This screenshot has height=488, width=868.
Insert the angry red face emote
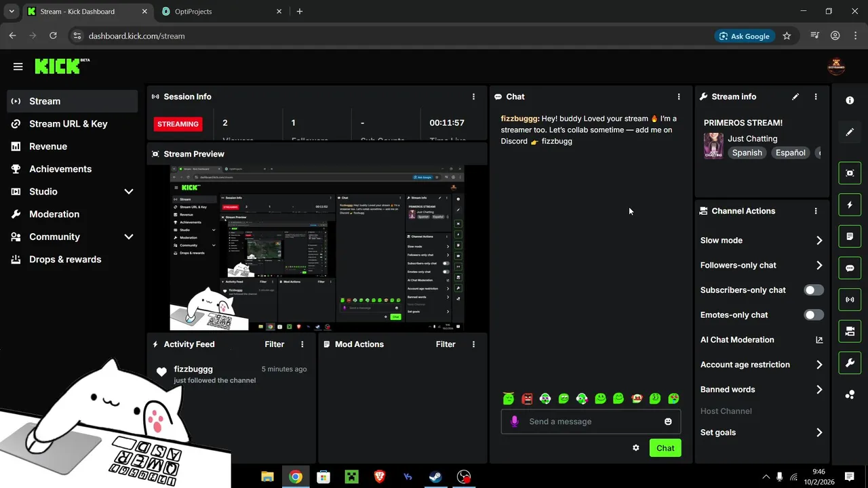click(527, 399)
